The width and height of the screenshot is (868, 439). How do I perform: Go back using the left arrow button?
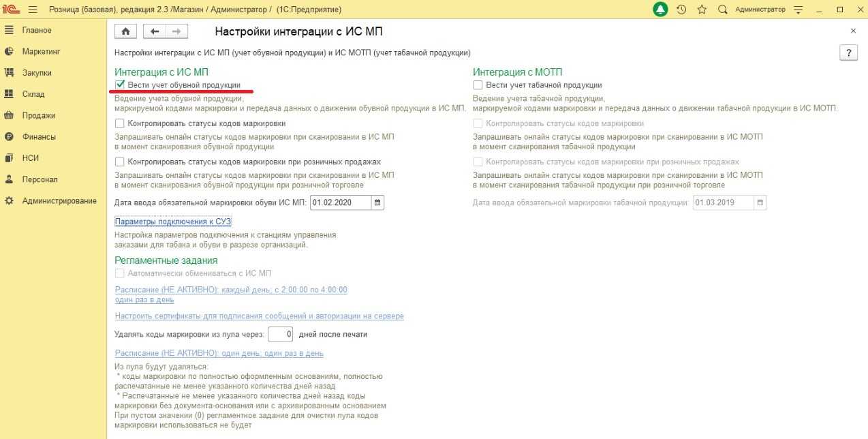pos(155,31)
